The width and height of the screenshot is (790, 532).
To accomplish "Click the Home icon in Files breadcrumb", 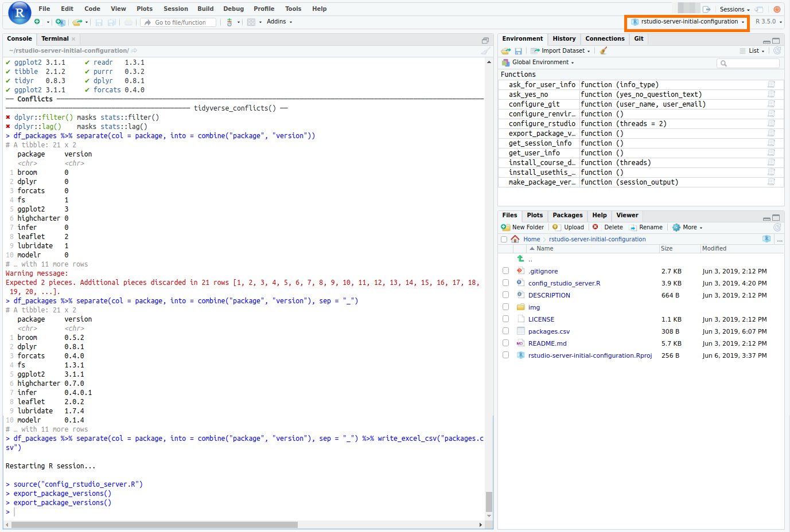I will [515, 239].
